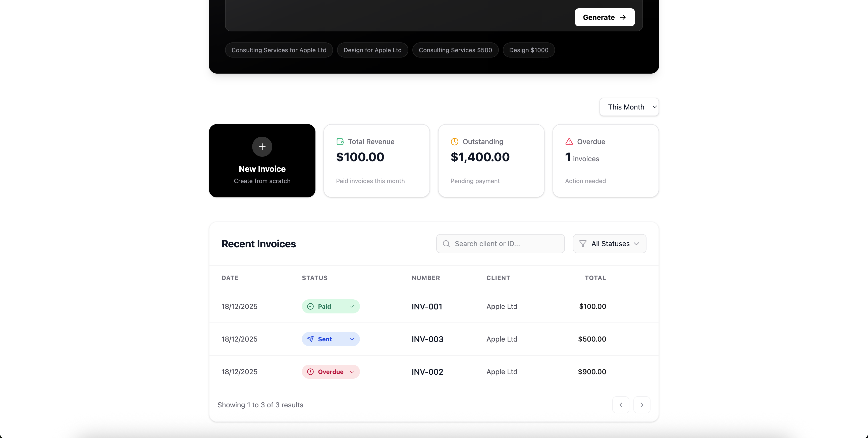Click the green check icon in Paid badge
868x438 pixels.
click(310, 306)
